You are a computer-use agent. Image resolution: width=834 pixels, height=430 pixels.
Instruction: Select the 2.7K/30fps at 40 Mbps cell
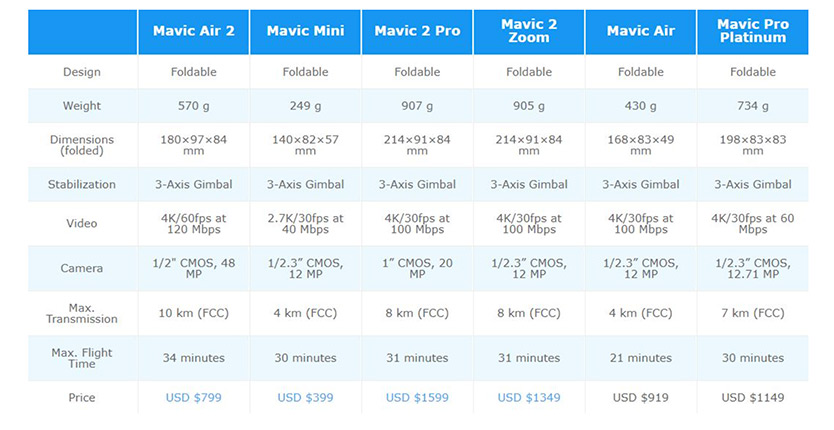[x=305, y=224]
